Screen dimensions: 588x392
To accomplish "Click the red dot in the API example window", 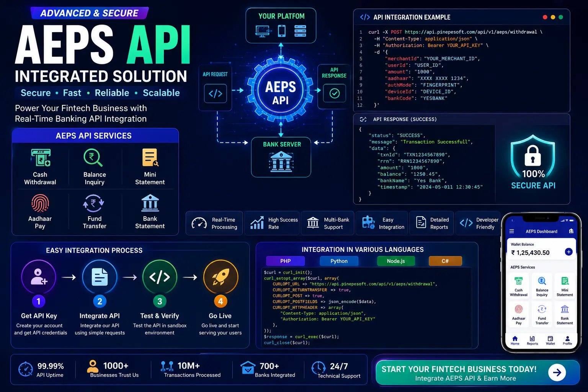I will [545, 17].
